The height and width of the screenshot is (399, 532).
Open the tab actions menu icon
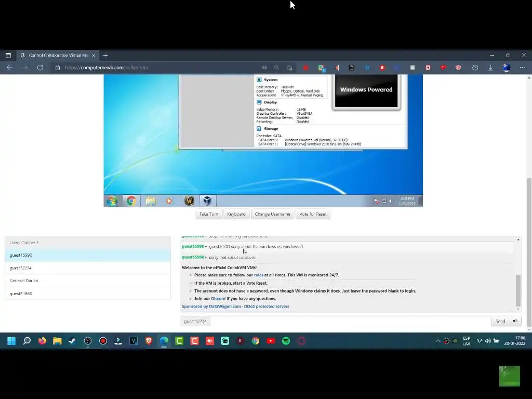8,55
